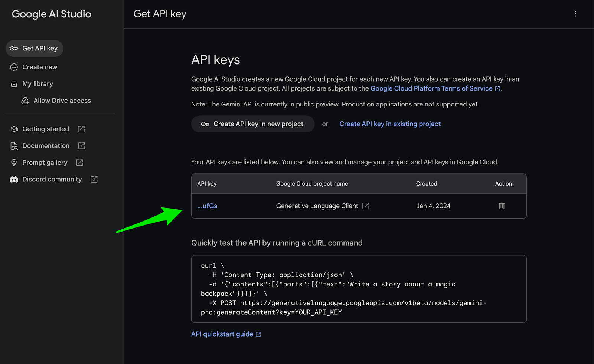
Task: Click the Jan 4, 2024 created date
Action: (x=433, y=206)
